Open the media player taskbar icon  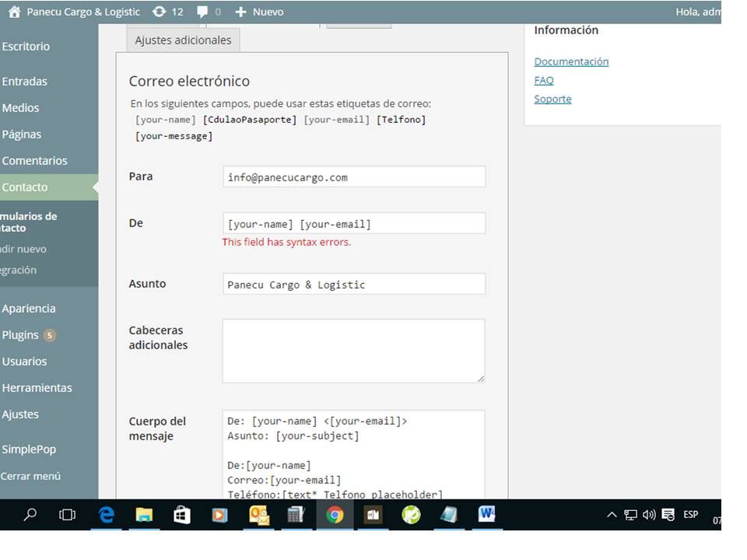point(219,515)
